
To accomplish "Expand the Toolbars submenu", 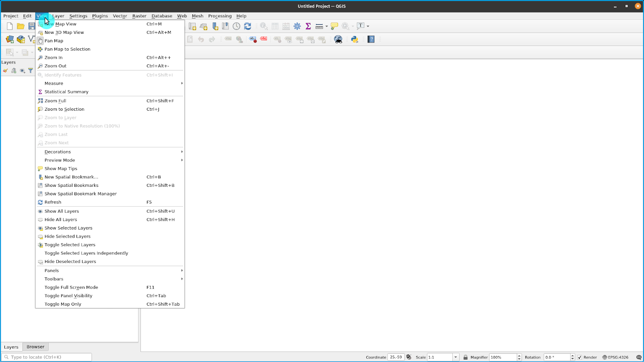I will pos(110,279).
